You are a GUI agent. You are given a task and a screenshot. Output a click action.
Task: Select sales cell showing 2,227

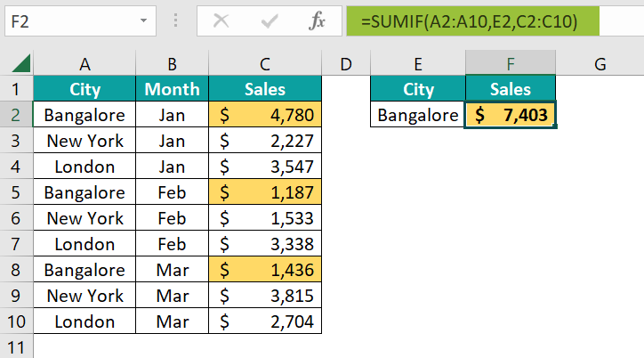pyautogui.click(x=265, y=141)
